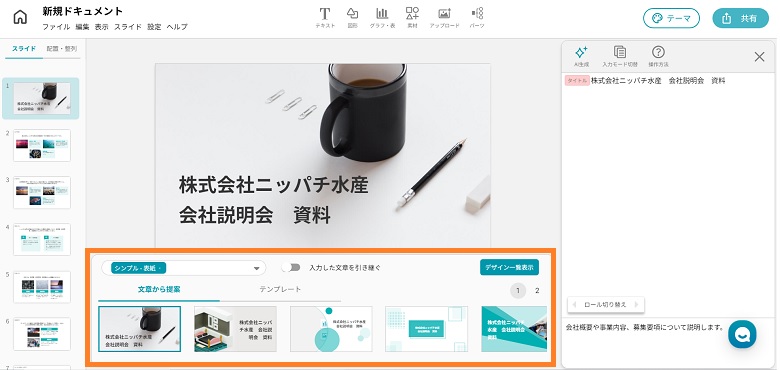Open the ファイル menu
780x370 pixels.
pyautogui.click(x=56, y=27)
